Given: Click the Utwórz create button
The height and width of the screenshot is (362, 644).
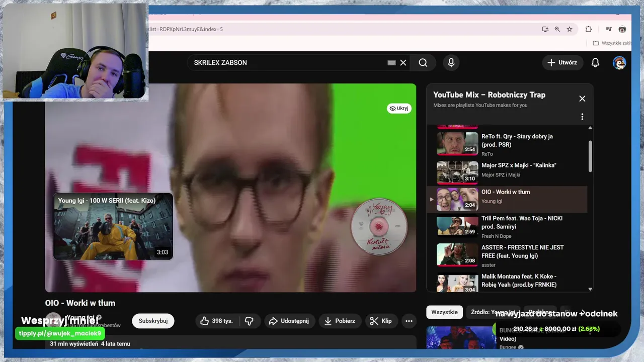Looking at the screenshot, I should [562, 63].
